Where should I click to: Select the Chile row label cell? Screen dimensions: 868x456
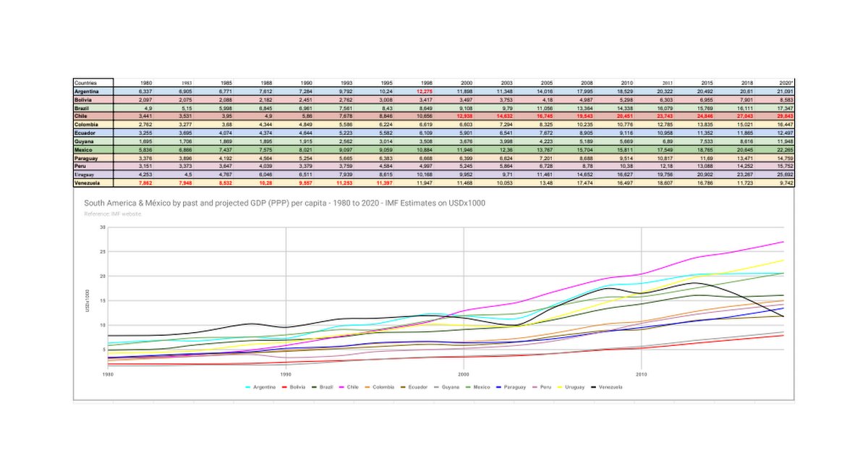pyautogui.click(x=93, y=117)
